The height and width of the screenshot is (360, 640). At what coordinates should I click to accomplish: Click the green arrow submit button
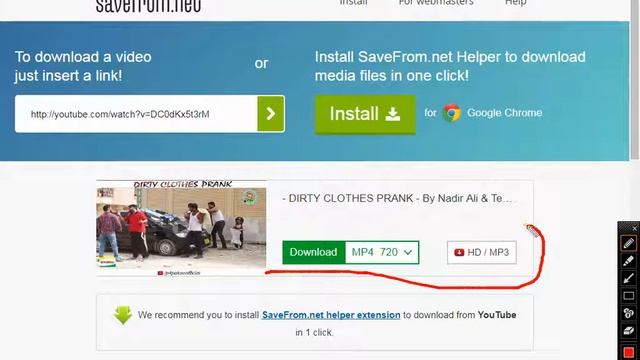click(271, 114)
